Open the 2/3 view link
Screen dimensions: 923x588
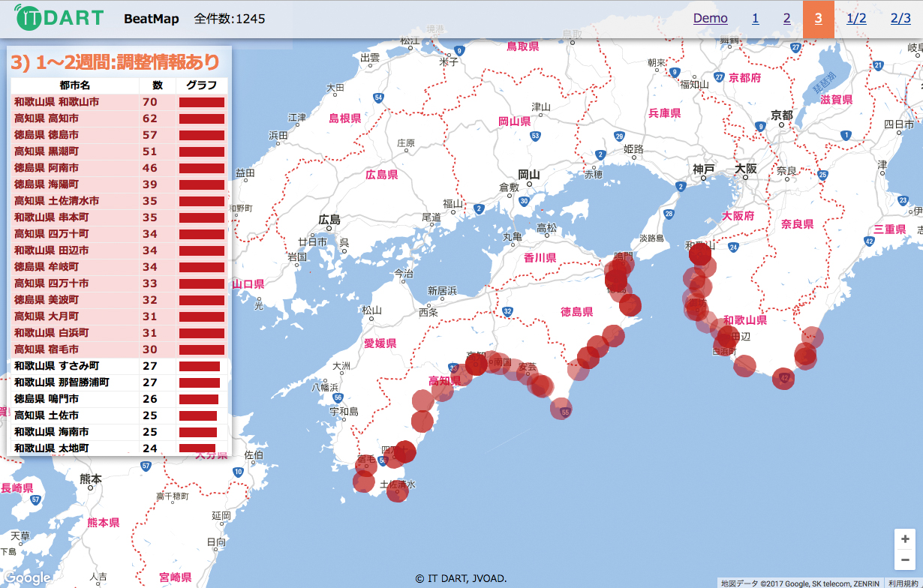pos(900,19)
